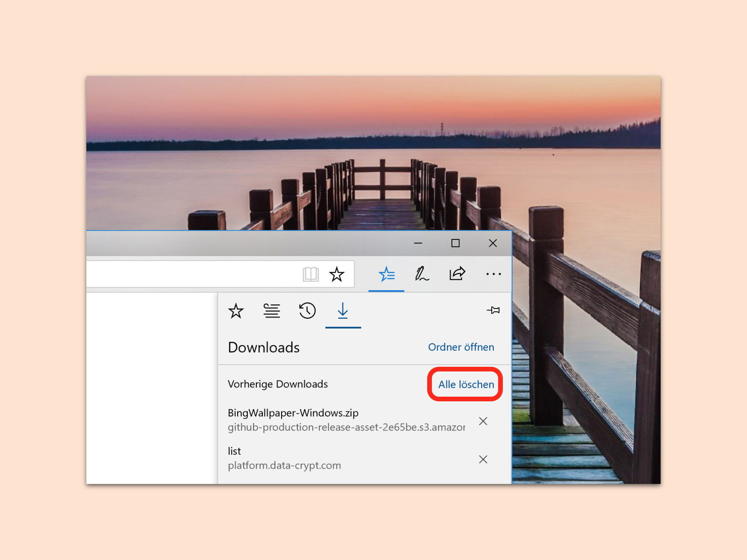
Task: Close the Edge browser window
Action: (493, 243)
